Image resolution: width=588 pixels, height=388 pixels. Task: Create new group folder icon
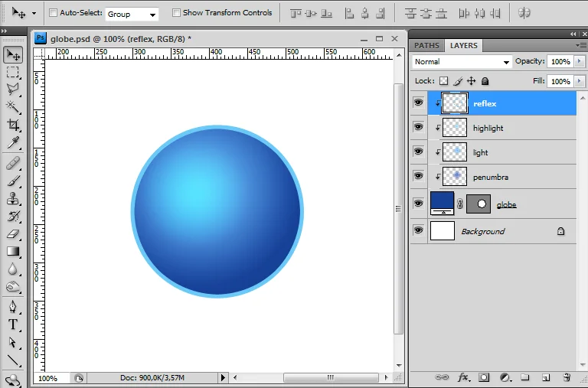pos(525,377)
